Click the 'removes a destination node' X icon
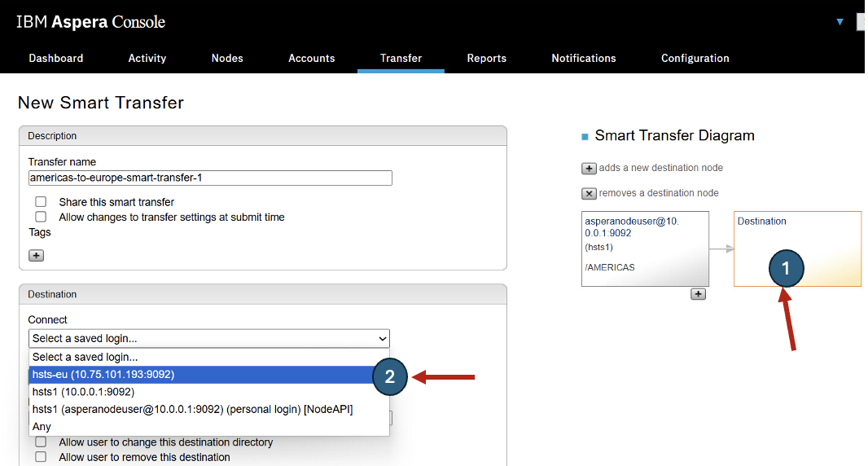Screen dimensions: 868x466 tap(589, 193)
